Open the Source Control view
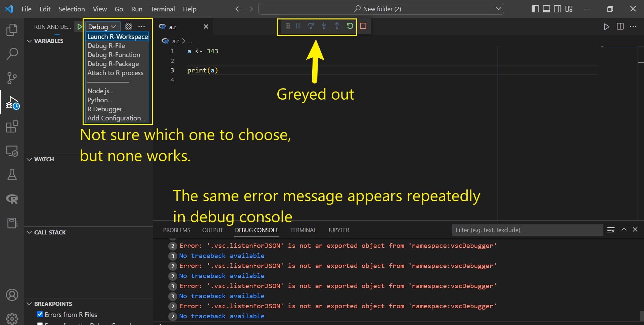The width and height of the screenshot is (644, 325). pyautogui.click(x=12, y=78)
